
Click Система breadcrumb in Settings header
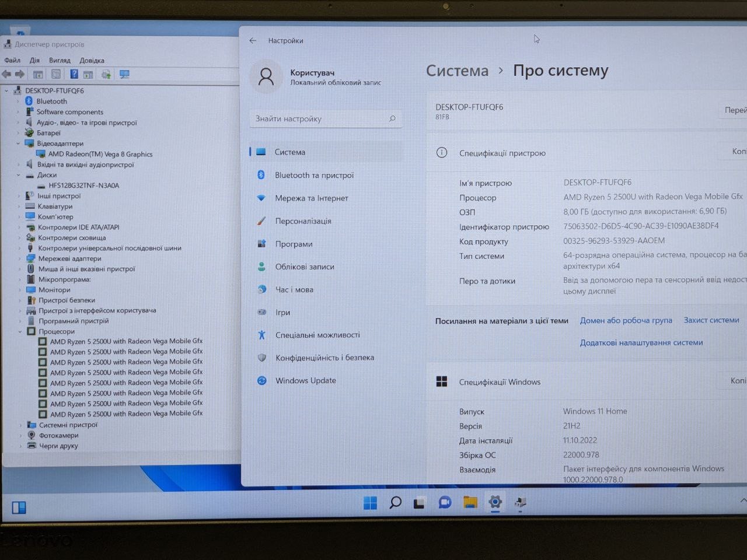tap(457, 71)
